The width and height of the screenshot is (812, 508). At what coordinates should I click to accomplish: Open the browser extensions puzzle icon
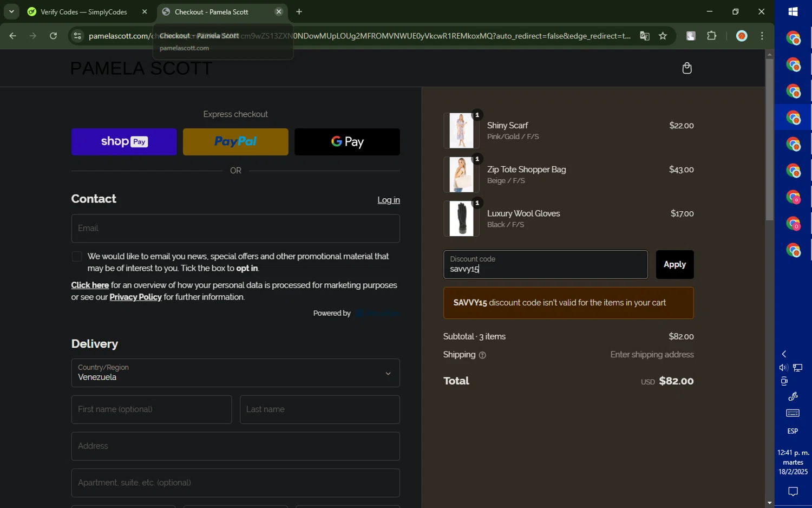(711, 36)
